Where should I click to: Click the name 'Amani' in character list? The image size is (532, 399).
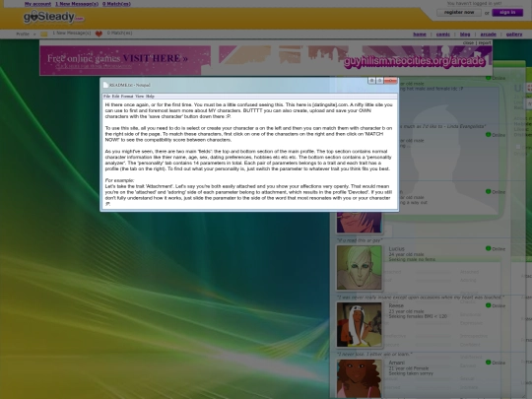pos(397,363)
